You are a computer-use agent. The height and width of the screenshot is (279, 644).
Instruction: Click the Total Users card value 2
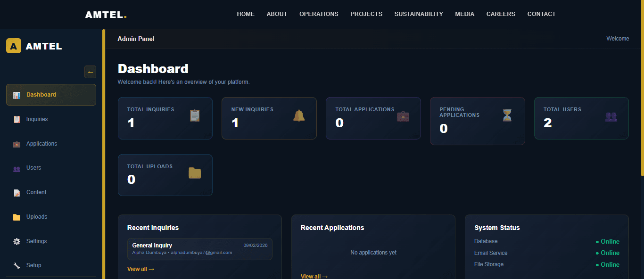tap(547, 123)
